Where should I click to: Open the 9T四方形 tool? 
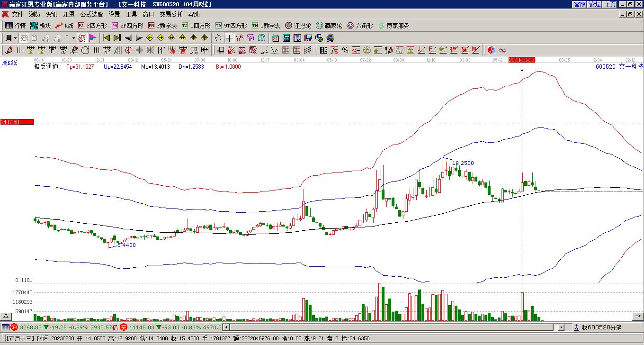click(x=231, y=26)
